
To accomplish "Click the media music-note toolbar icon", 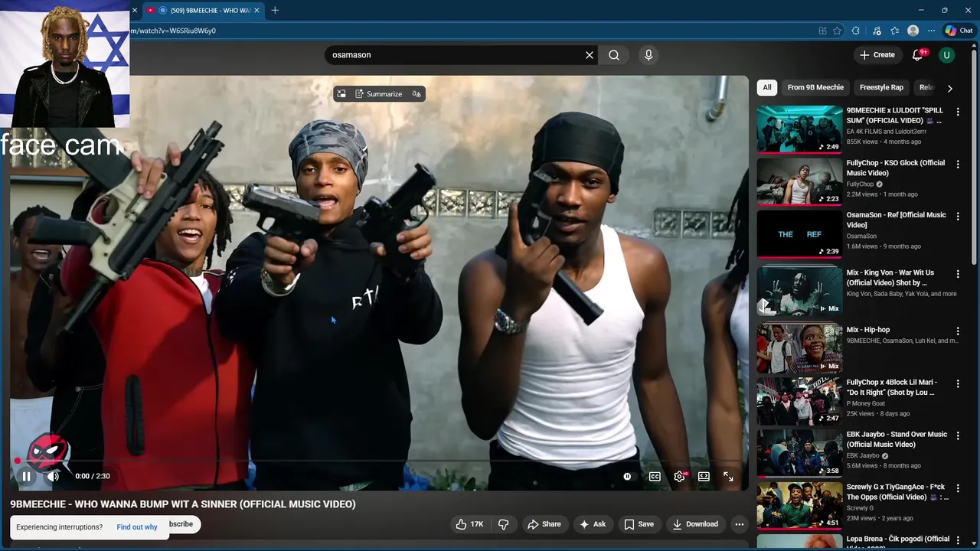I will tap(877, 31).
